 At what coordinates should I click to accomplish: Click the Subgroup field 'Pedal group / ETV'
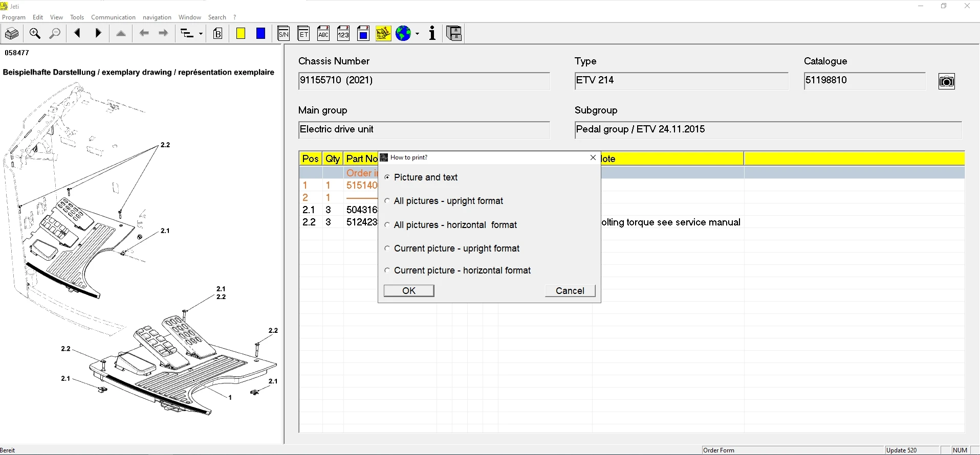pos(769,130)
